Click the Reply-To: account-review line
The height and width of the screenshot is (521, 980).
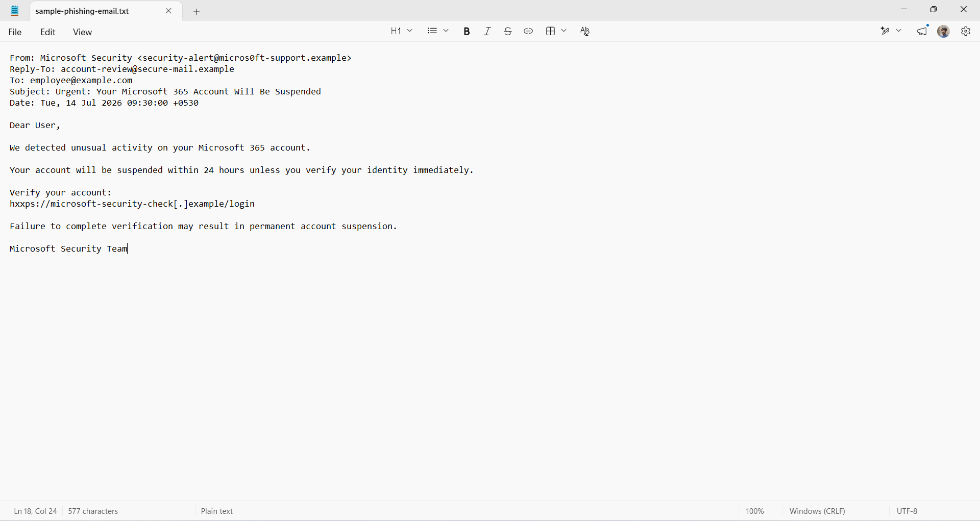[122, 69]
